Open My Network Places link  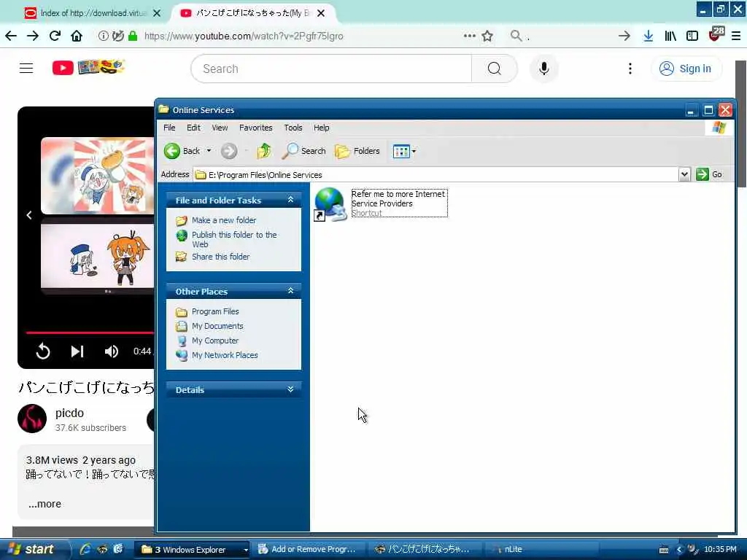pos(225,355)
